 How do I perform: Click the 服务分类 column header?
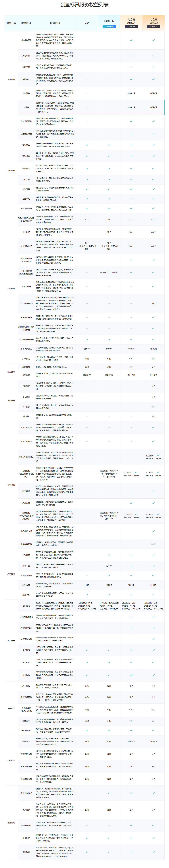tap(11, 23)
